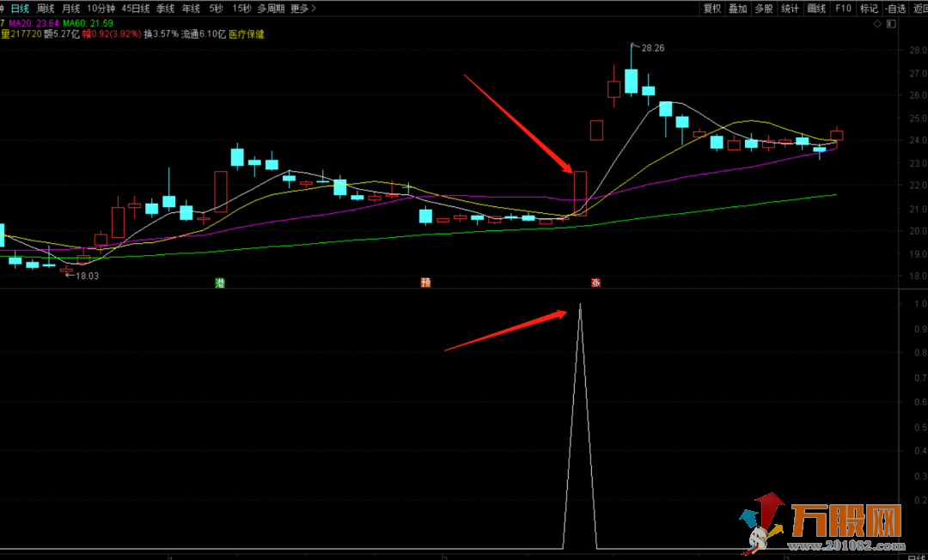This screenshot has width=928, height=560.
Task: Click the 标记 mark button
Action: pos(869,9)
